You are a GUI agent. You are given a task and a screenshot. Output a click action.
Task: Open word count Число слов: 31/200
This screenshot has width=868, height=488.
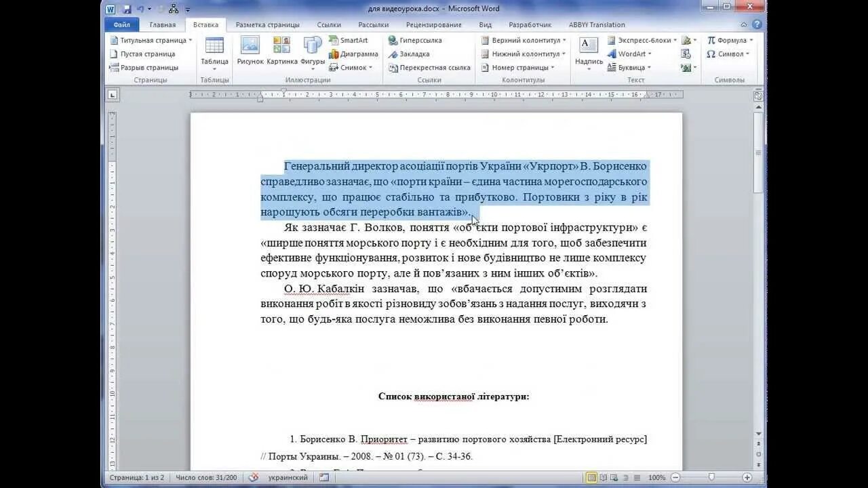206,477
